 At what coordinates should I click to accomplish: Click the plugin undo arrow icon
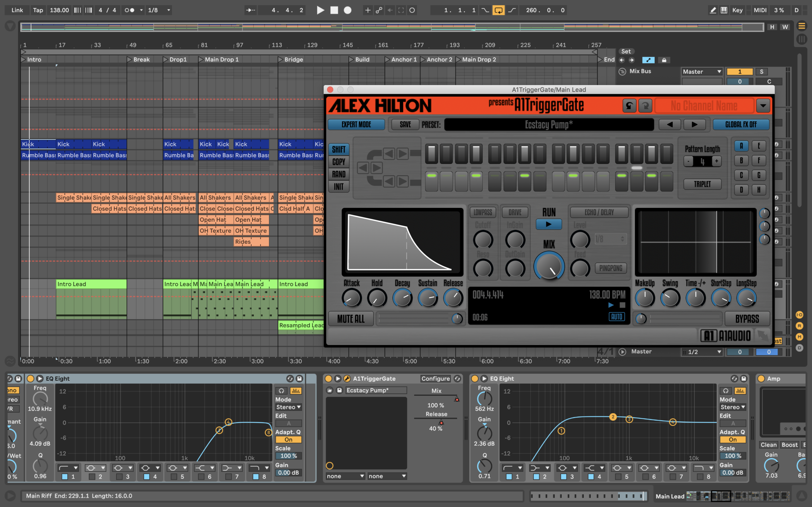[629, 106]
